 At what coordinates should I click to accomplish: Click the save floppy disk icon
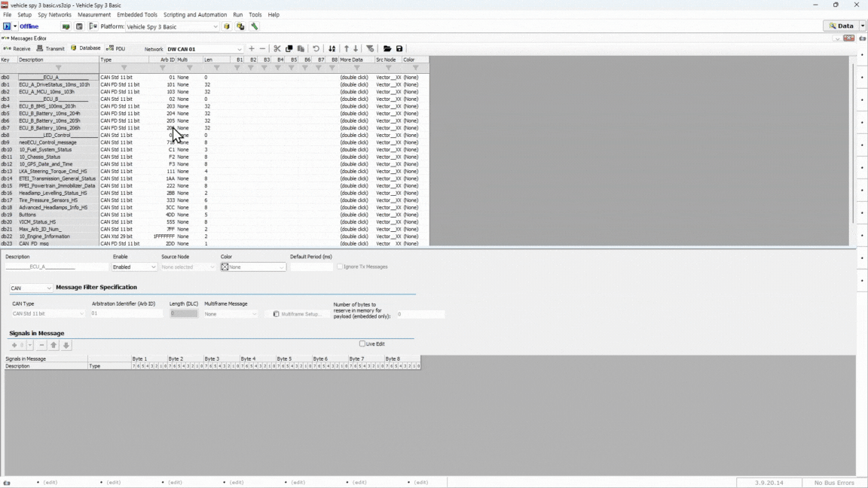point(399,49)
